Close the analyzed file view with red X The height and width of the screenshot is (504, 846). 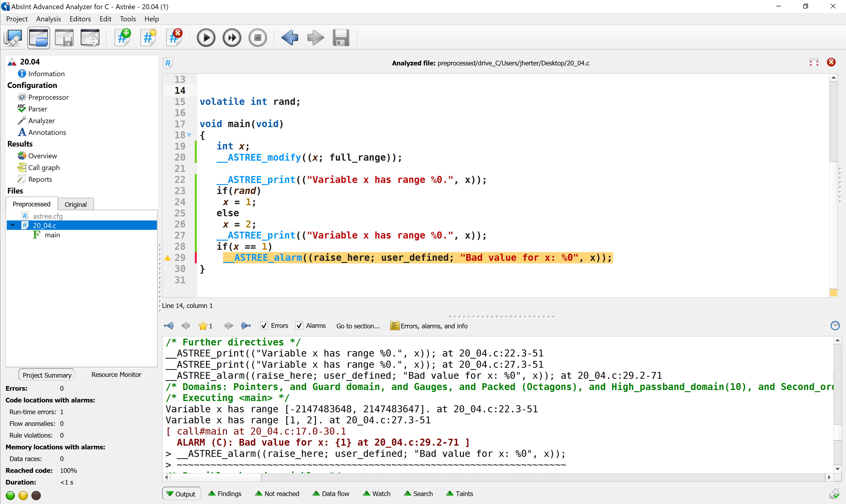coord(831,62)
